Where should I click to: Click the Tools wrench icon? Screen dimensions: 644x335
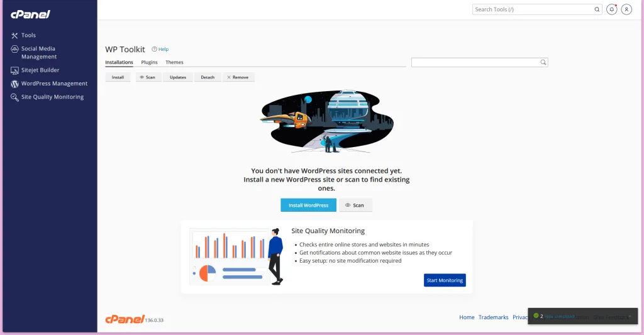tap(14, 36)
